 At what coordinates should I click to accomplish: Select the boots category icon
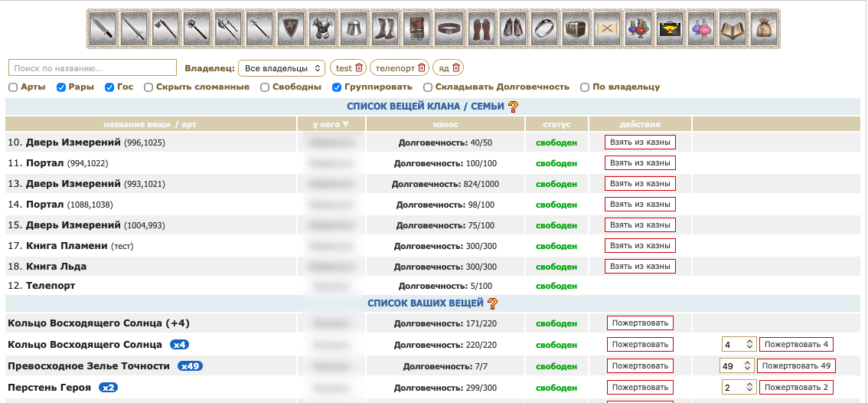[387, 29]
